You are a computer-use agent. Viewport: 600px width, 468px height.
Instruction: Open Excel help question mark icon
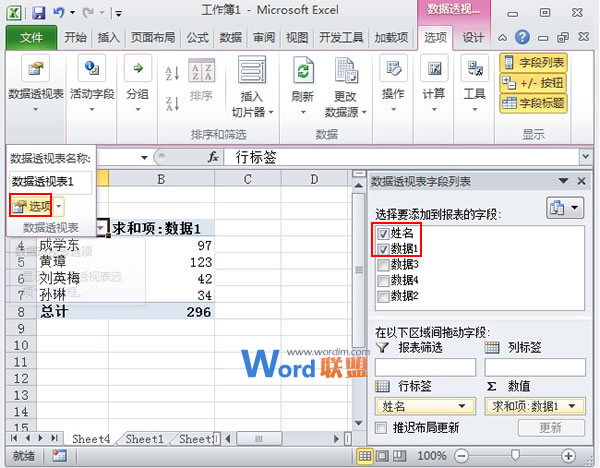point(522,37)
